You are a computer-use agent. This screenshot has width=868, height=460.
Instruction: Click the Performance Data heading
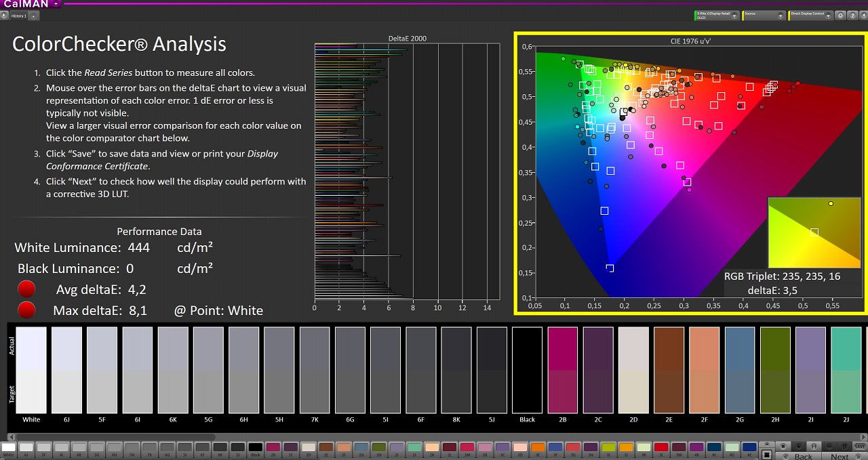tap(159, 232)
